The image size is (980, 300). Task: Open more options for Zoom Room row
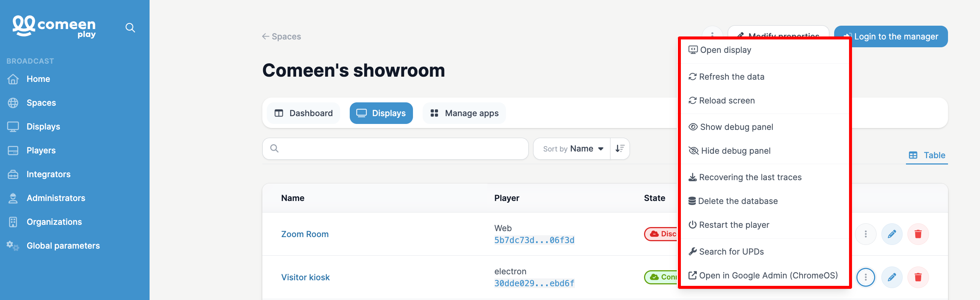coord(865,234)
